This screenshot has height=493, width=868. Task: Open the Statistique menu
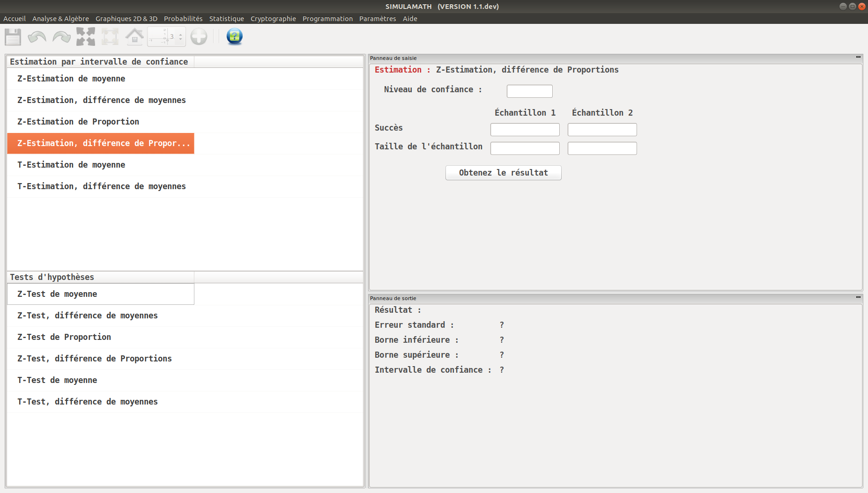227,19
